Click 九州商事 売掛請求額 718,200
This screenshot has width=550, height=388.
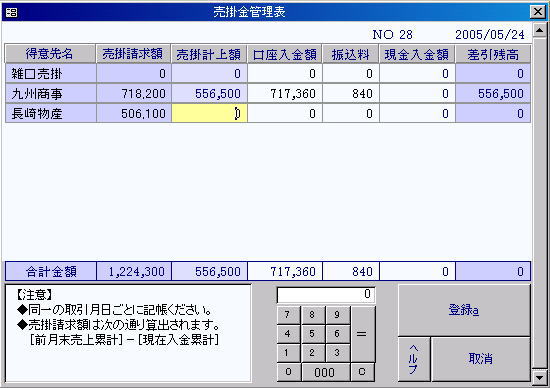click(134, 93)
